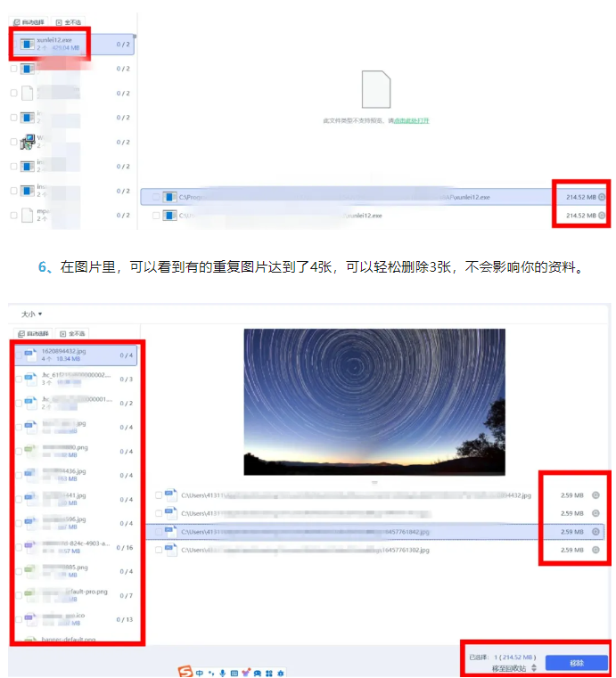Click the 全不选 button in the lower panel

tap(71, 334)
